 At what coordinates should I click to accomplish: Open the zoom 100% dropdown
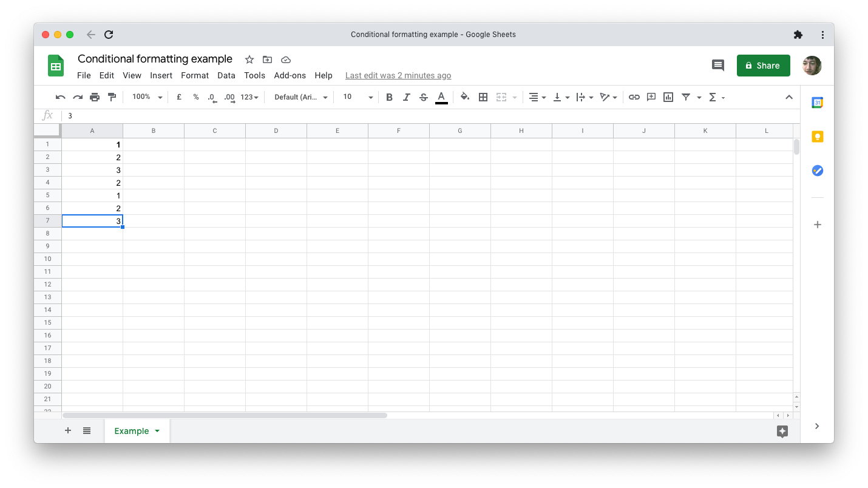[x=147, y=97]
